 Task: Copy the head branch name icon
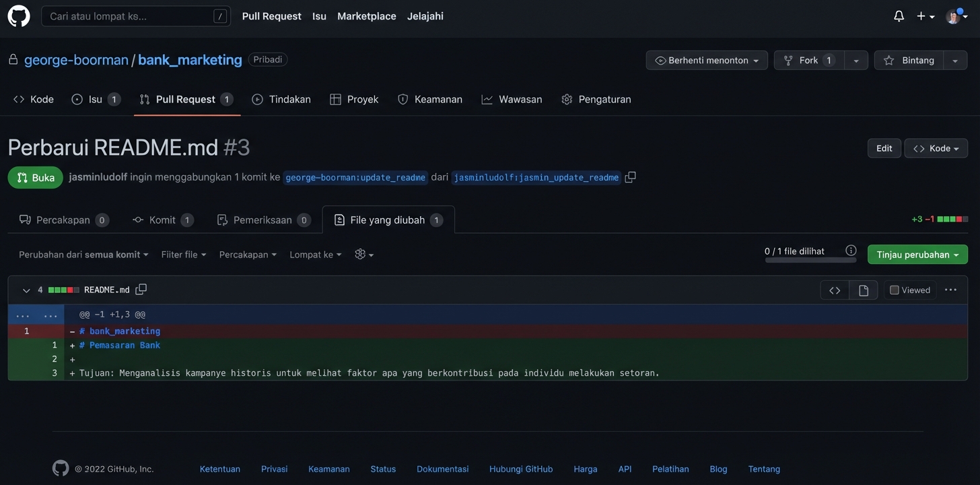coord(630,177)
